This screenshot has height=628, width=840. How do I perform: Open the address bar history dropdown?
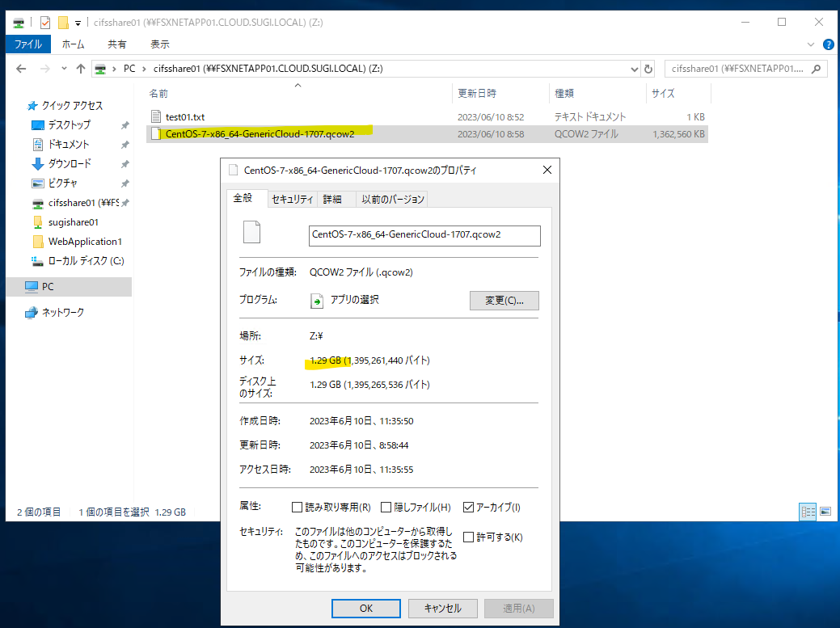coord(635,69)
